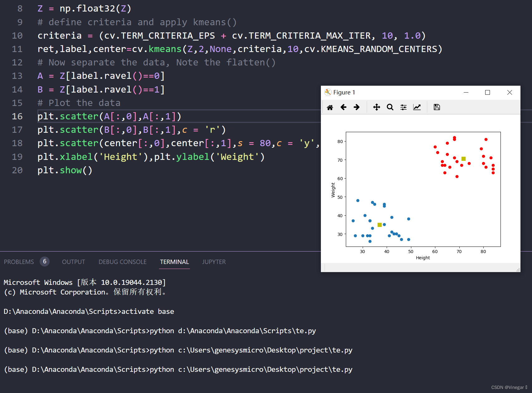
Task: Switch to the JUPYTER tab
Action: pos(214,262)
